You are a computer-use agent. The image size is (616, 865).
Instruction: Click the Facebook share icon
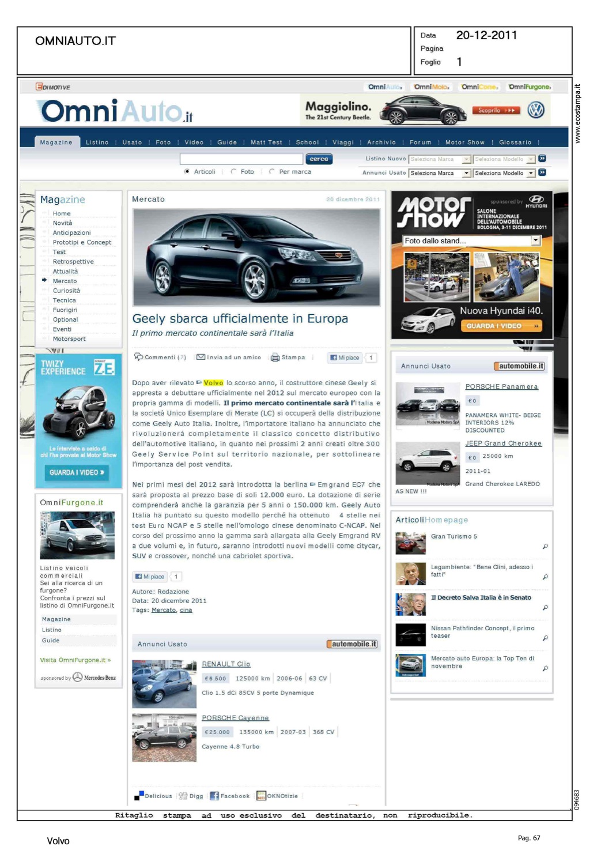(214, 796)
